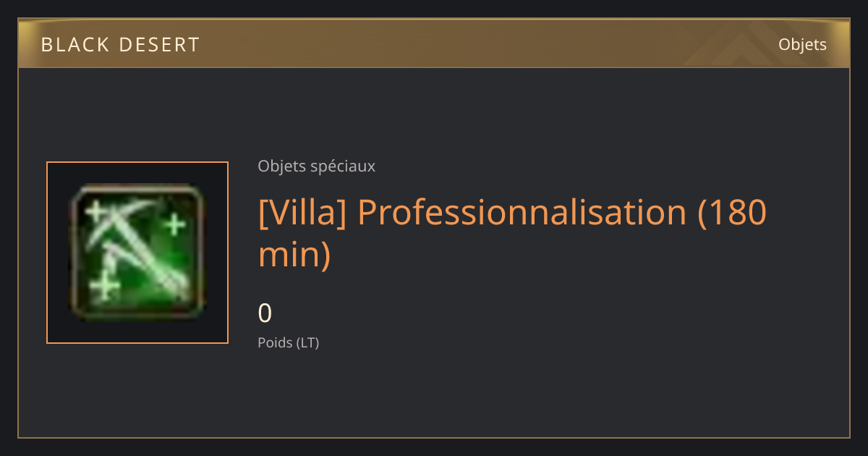Click the [Villa] tag in the title
This screenshot has width=868, height=456.
point(302,213)
